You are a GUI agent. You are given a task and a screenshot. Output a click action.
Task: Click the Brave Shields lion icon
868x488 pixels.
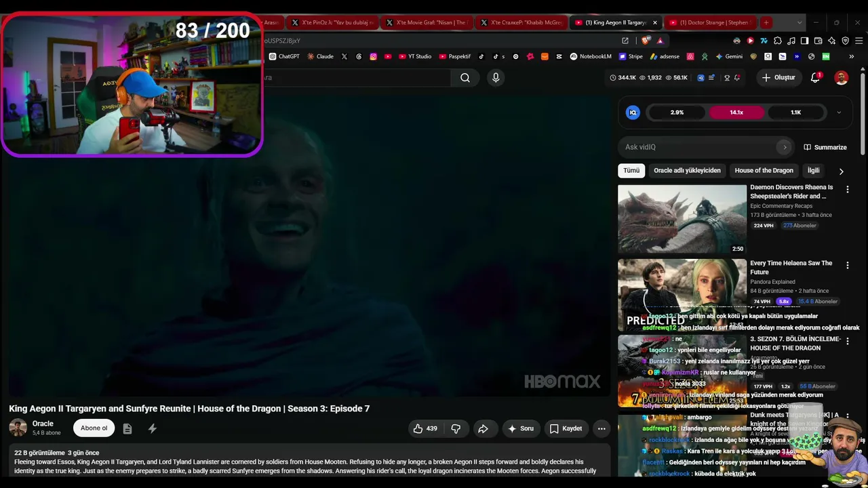tap(645, 41)
